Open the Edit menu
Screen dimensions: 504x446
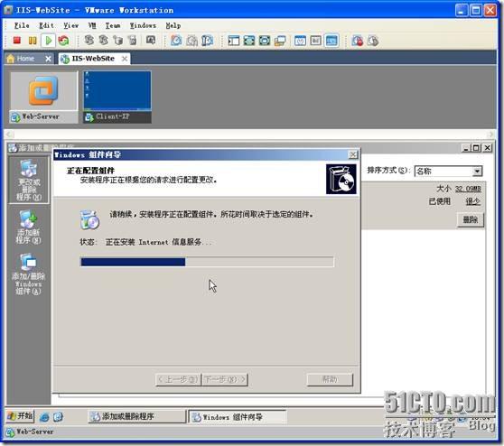point(46,25)
